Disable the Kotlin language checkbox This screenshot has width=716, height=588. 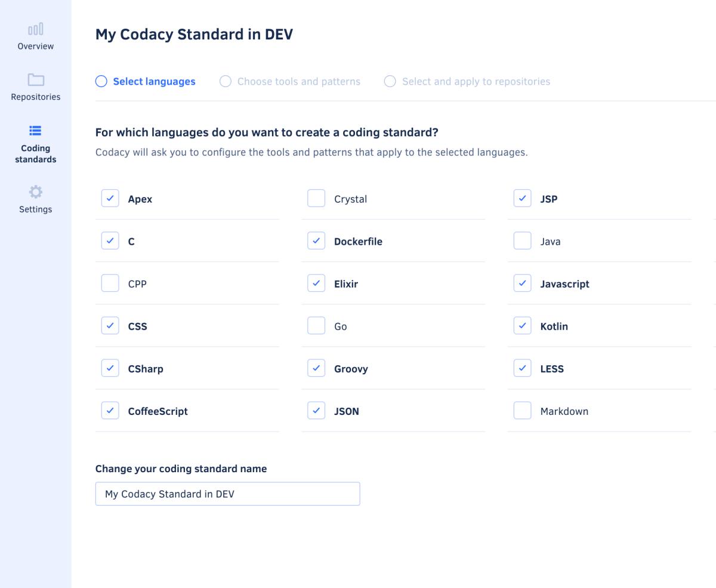coord(522,325)
